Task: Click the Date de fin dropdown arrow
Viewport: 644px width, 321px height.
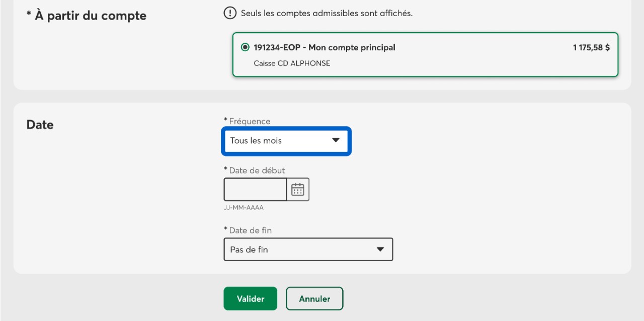Action: [x=380, y=249]
